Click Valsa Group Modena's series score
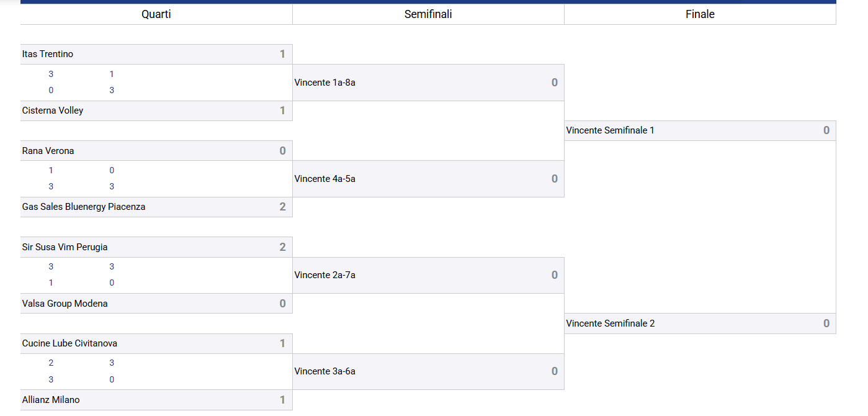 (x=282, y=304)
